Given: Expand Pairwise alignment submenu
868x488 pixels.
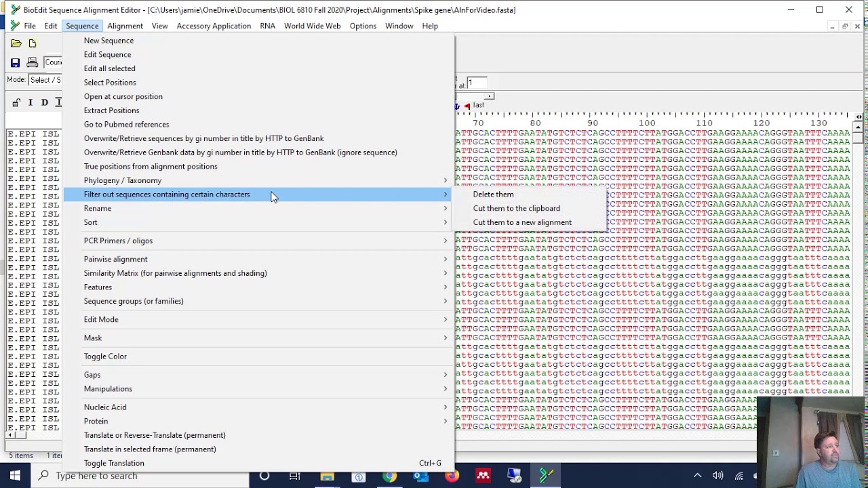Looking at the screenshot, I should click(x=258, y=259).
